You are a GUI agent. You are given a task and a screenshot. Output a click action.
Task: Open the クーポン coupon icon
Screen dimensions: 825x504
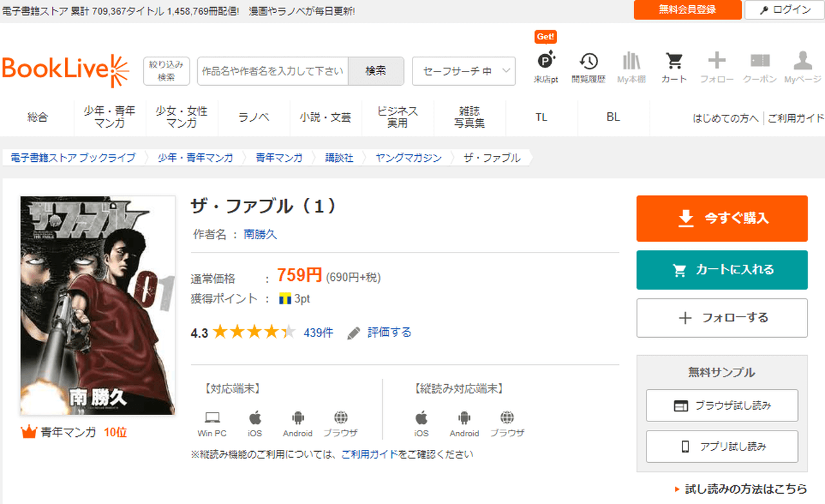tap(760, 63)
